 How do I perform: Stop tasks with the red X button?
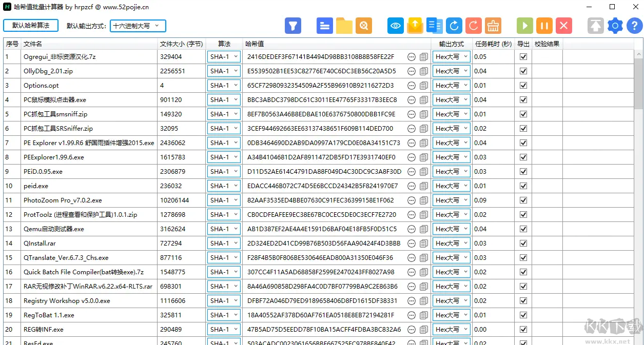coord(563,26)
